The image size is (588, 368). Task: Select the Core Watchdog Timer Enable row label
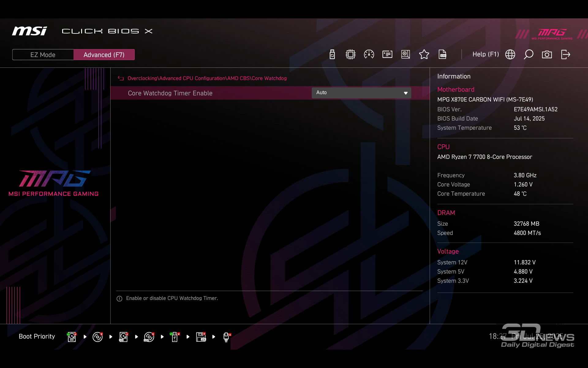coord(170,93)
